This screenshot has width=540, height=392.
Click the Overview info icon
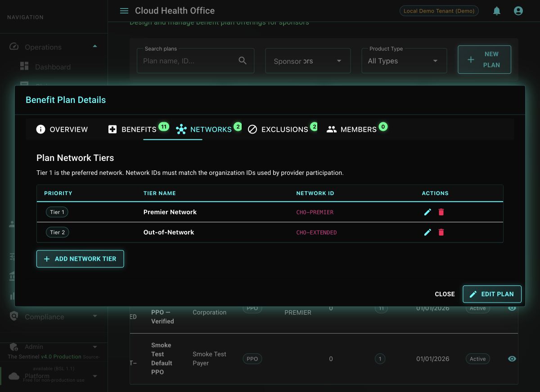click(x=40, y=129)
